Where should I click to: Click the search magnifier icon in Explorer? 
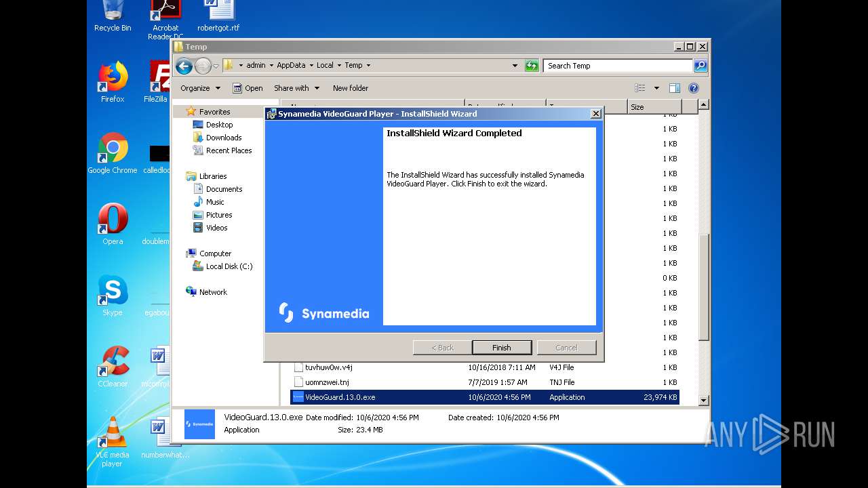coord(701,66)
